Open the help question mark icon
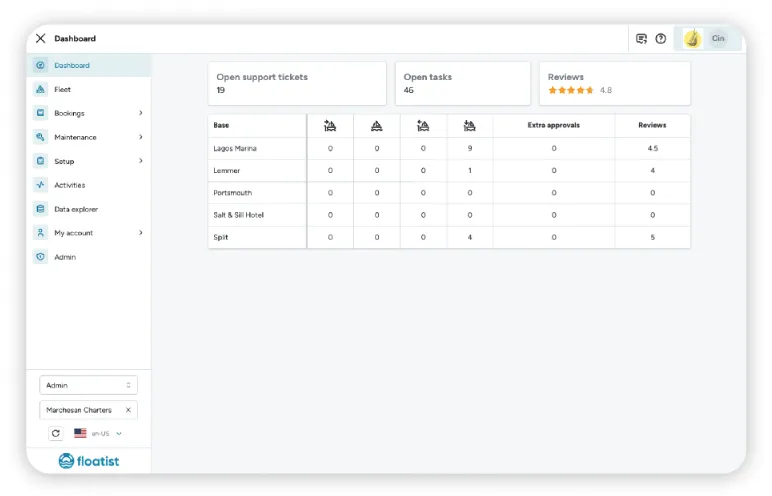 tap(661, 38)
